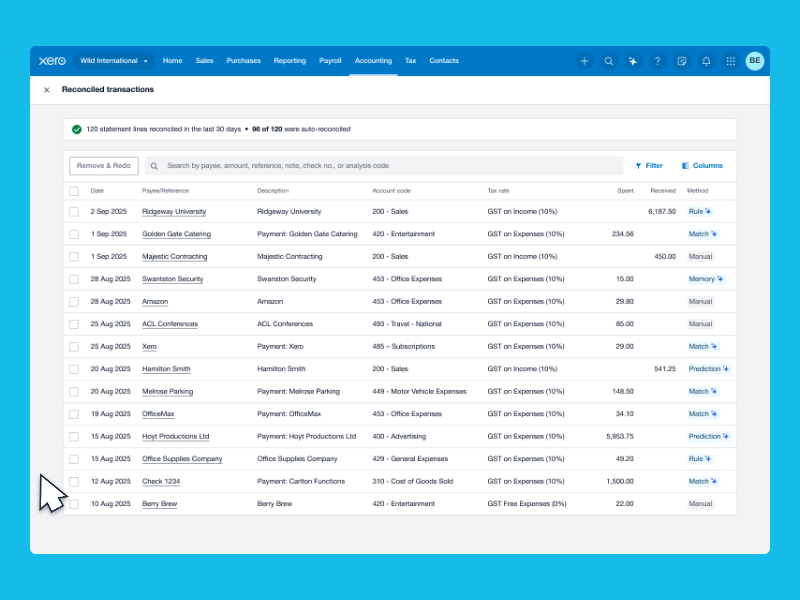
Task: Open the Golden Gate Catering payee link
Action: tap(176, 234)
